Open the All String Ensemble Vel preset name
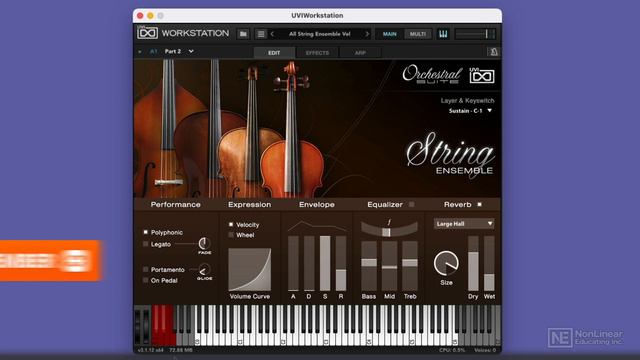The height and width of the screenshot is (360, 640). click(320, 34)
